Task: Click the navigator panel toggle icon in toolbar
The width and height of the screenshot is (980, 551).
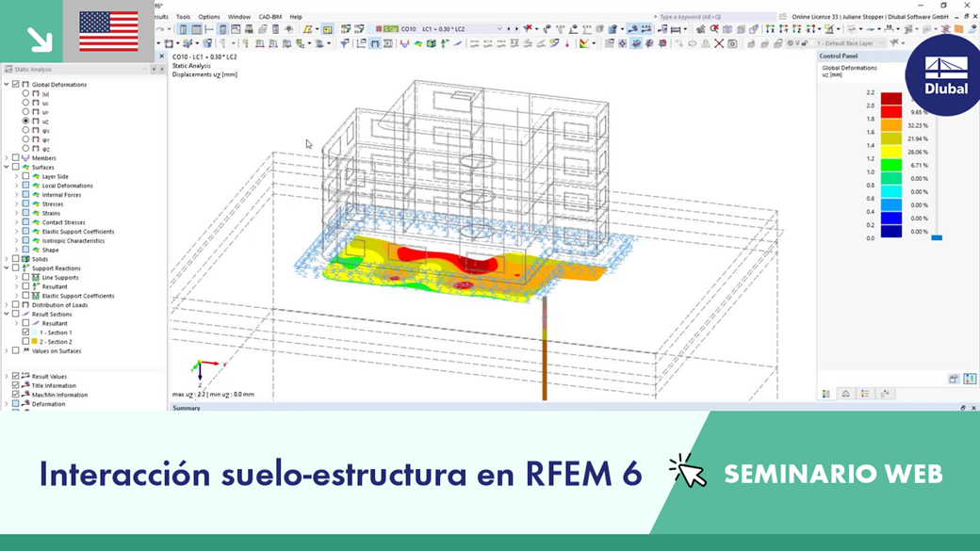Action: pos(183,29)
